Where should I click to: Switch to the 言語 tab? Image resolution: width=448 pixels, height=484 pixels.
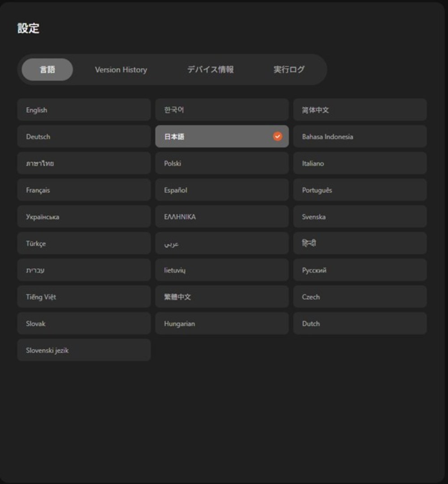pyautogui.click(x=47, y=69)
